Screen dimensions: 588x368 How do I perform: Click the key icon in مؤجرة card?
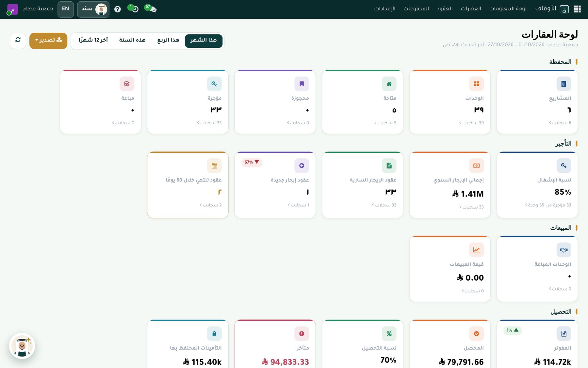point(214,84)
